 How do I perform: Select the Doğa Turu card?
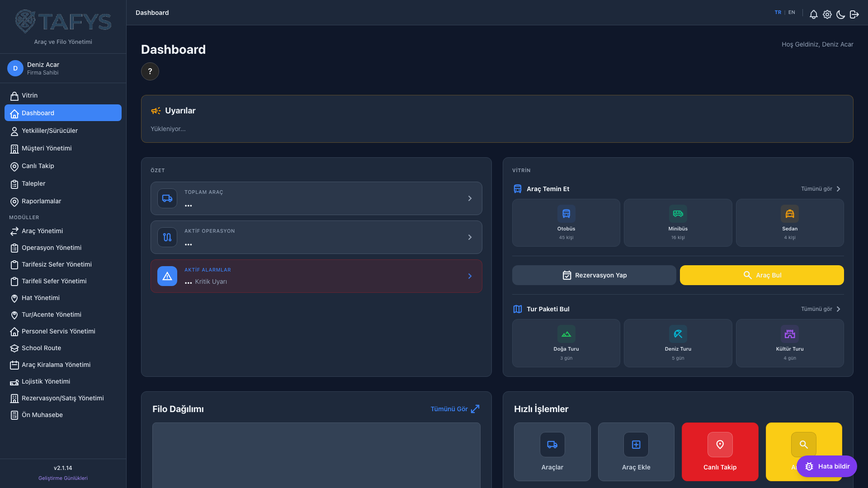click(566, 343)
